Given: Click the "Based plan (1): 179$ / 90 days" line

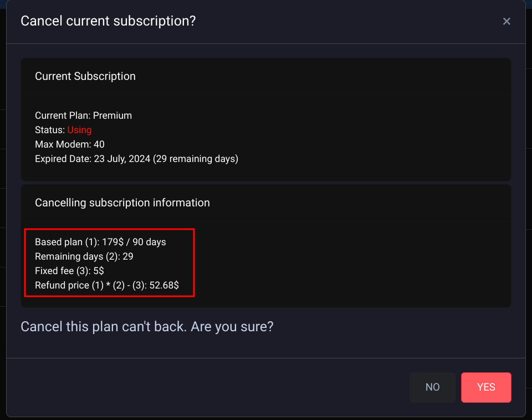Looking at the screenshot, I should coord(100,242).
